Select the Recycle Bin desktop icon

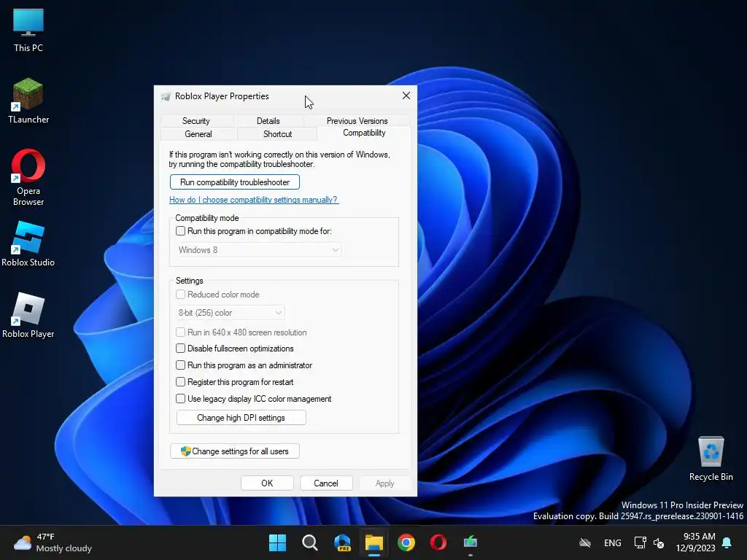pos(711,458)
